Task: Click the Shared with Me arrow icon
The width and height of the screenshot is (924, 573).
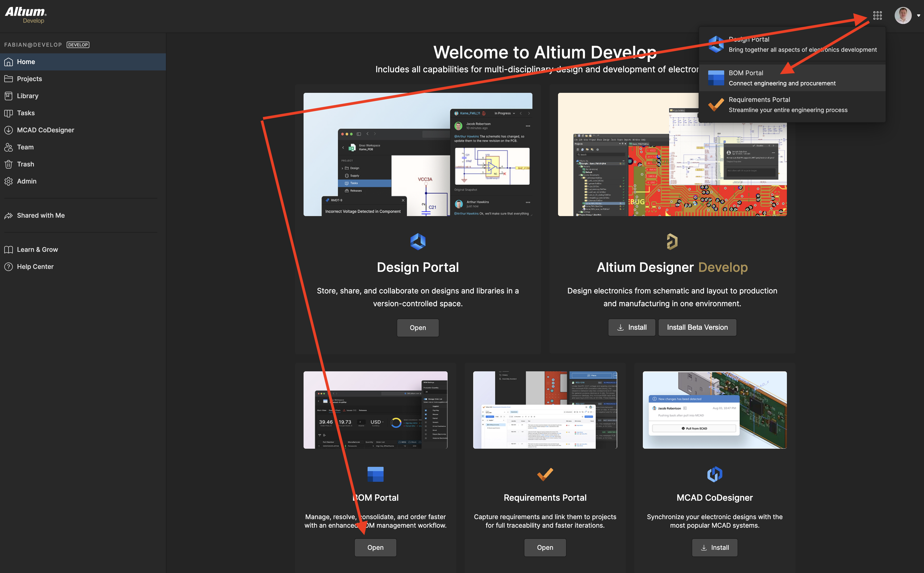Action: [8, 216]
